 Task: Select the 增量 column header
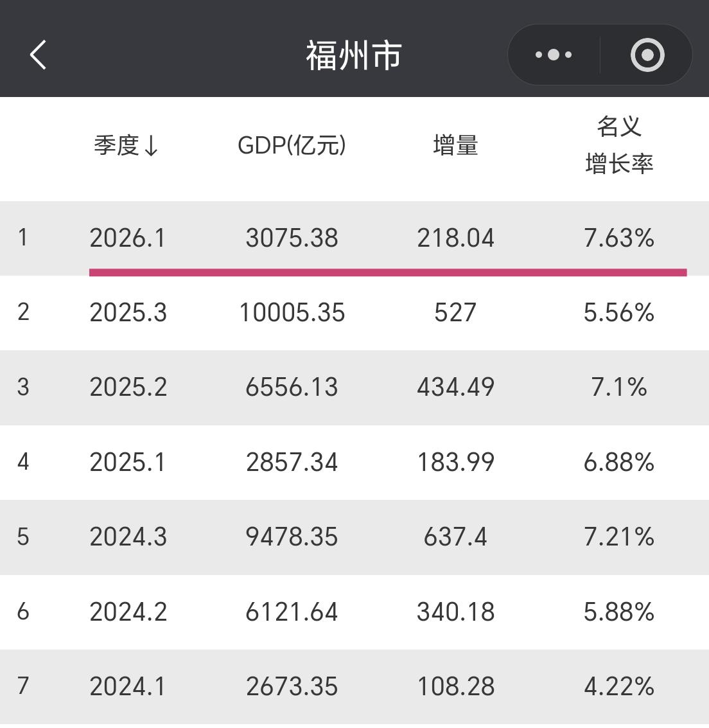coord(455,146)
